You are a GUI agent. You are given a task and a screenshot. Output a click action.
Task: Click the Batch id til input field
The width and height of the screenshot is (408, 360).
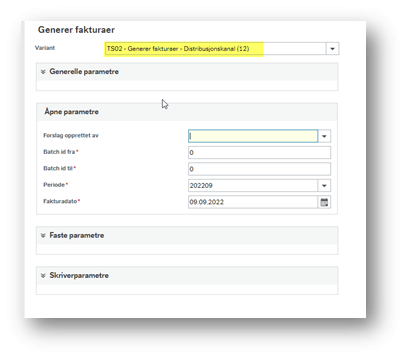click(259, 169)
